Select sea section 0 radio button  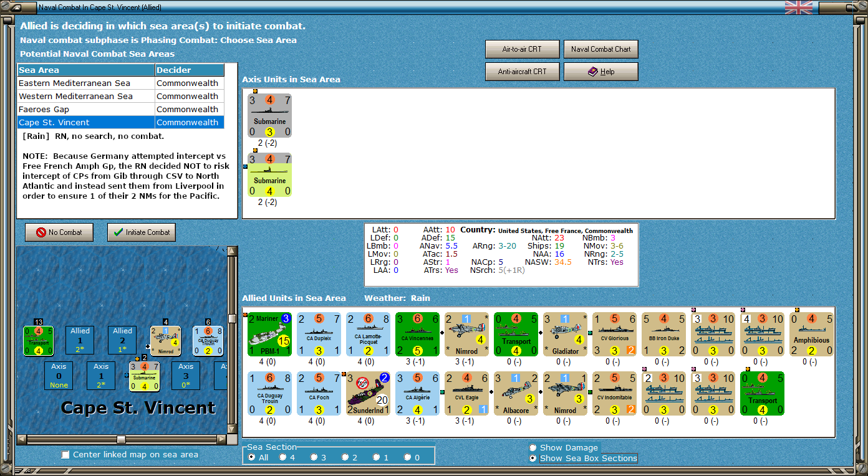pyautogui.click(x=408, y=457)
